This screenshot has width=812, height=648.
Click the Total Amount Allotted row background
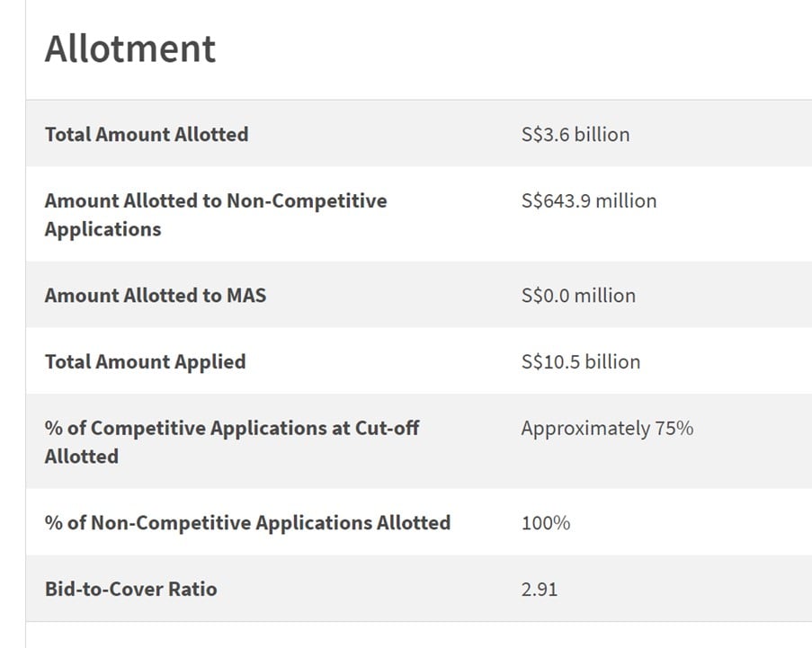coord(419,134)
